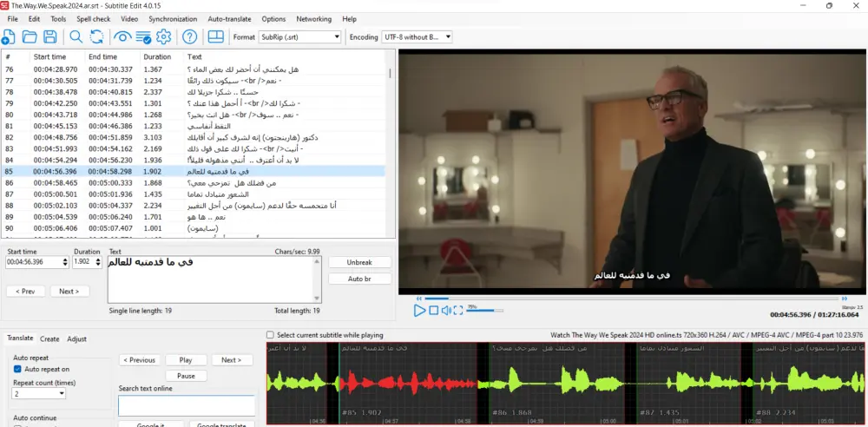
Task: Click the Auto br button
Action: (360, 279)
